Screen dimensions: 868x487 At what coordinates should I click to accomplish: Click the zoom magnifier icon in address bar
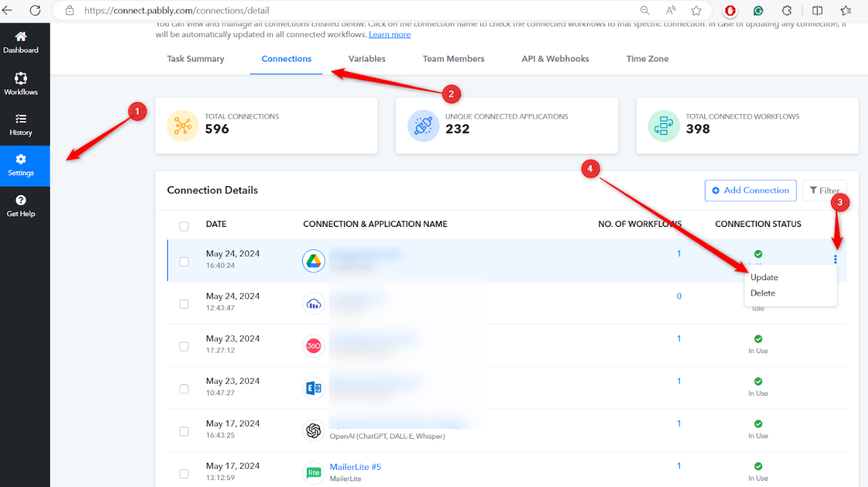click(x=645, y=10)
